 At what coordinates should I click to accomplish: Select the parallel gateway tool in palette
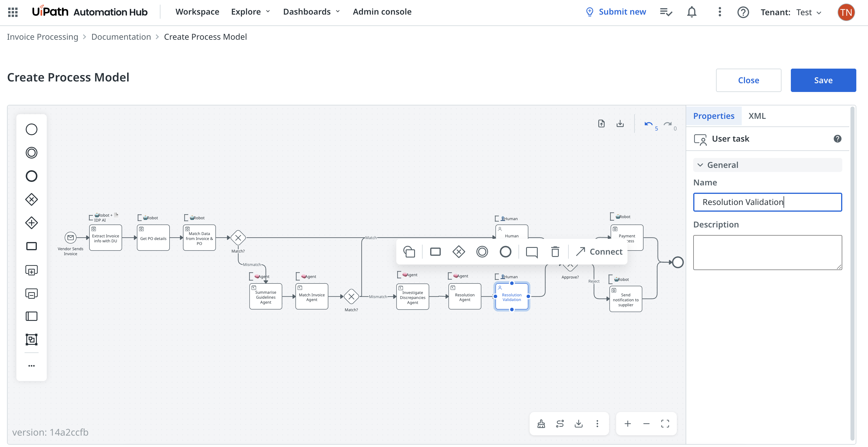pos(31,223)
